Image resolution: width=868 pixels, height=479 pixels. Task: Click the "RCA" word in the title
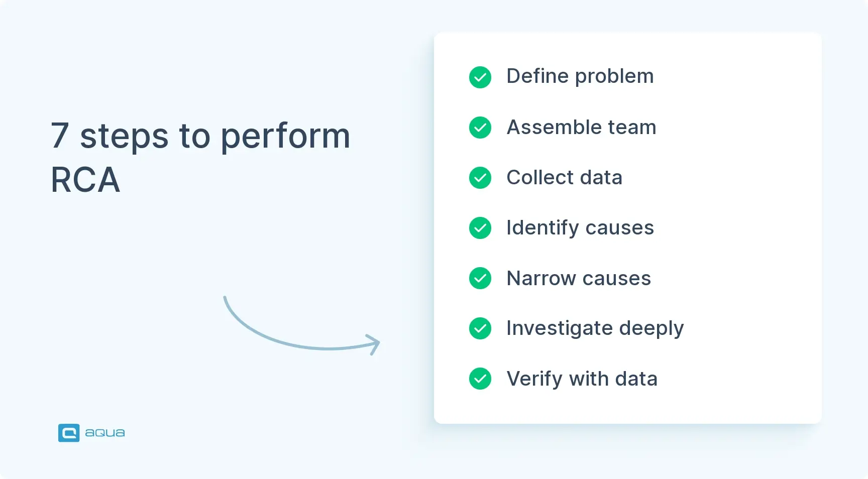click(x=85, y=180)
